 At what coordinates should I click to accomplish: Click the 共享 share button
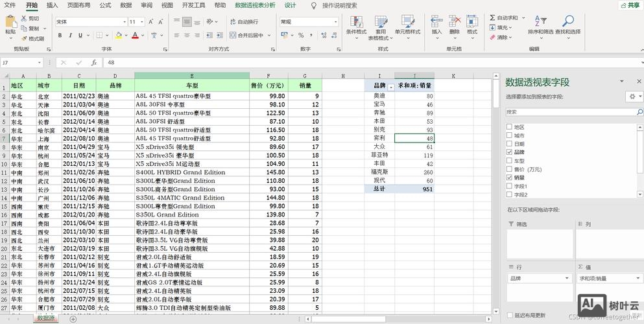tap(629, 5)
